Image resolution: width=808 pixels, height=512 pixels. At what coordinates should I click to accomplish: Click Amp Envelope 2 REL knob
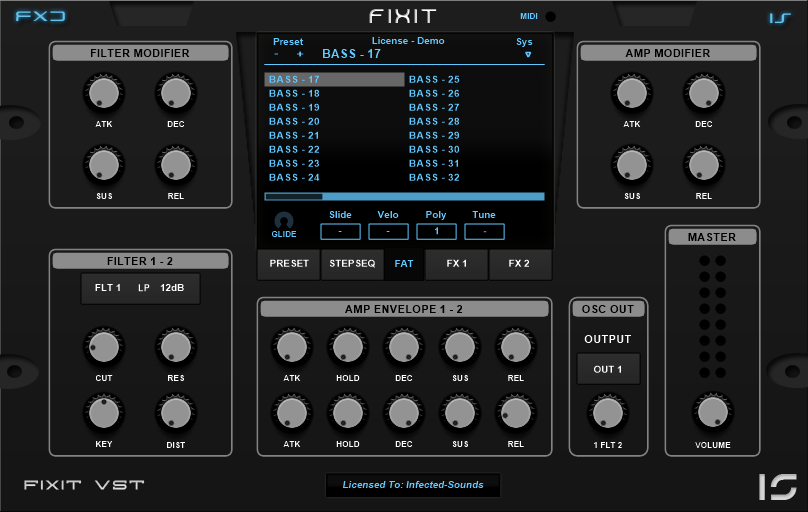pyautogui.click(x=516, y=413)
